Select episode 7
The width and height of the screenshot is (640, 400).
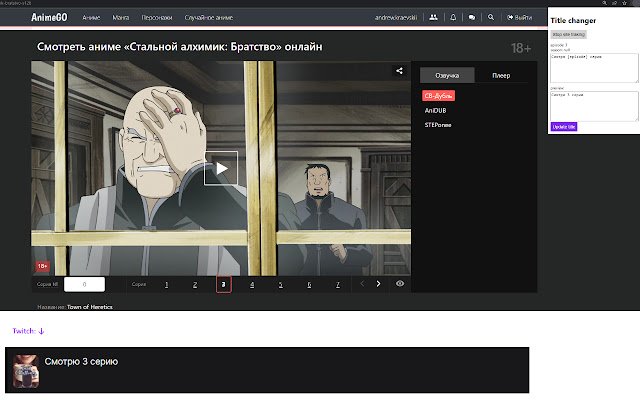(338, 284)
